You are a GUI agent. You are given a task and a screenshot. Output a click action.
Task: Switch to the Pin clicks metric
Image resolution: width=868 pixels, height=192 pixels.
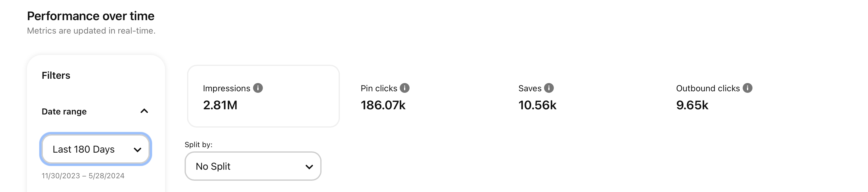385,97
